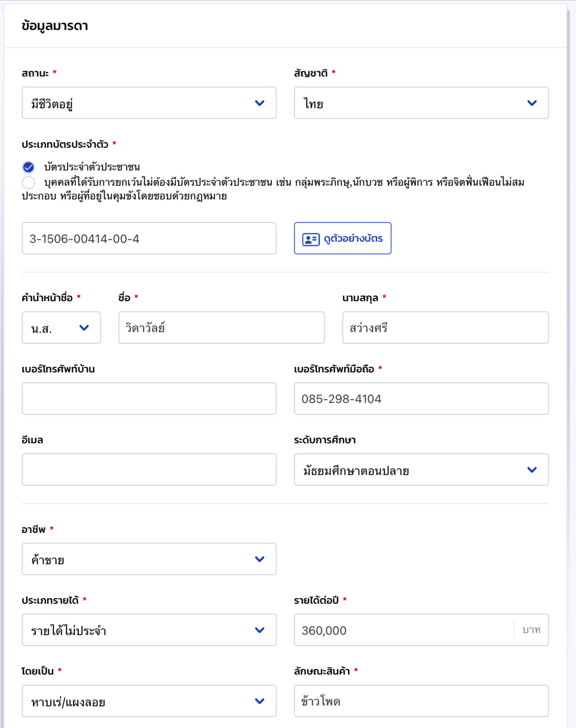Viewport: 576px width, 728px height.
Task: Click the ID card icon on ดูตัวอย่างบัตร
Action: pyautogui.click(x=311, y=239)
